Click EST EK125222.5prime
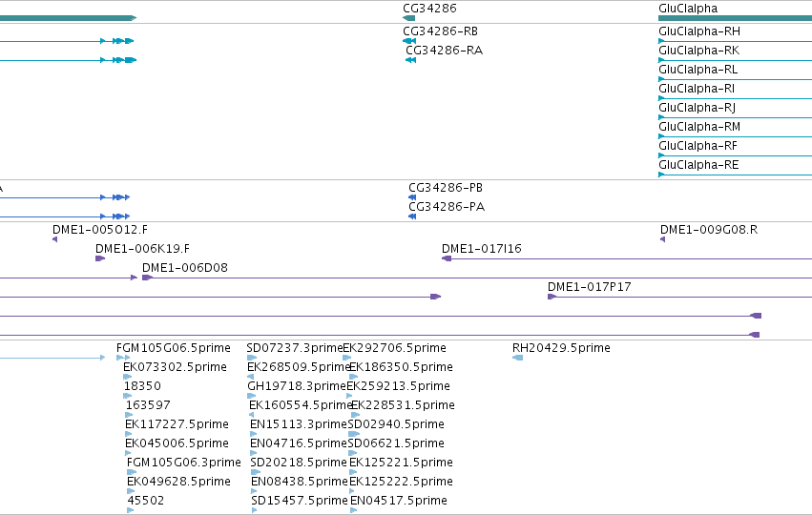Screen dimensions: 812x515 click(x=402, y=482)
